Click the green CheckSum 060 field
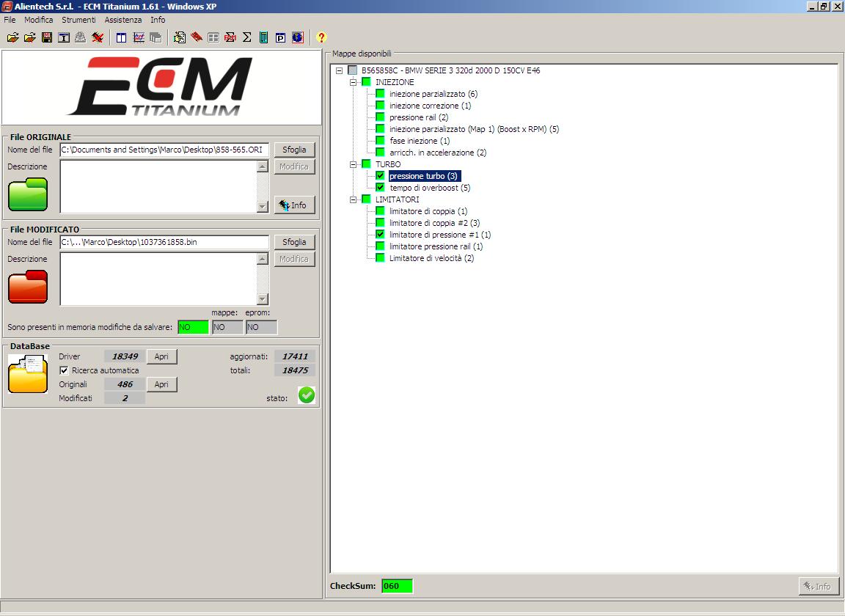The width and height of the screenshot is (845, 616). tap(397, 586)
